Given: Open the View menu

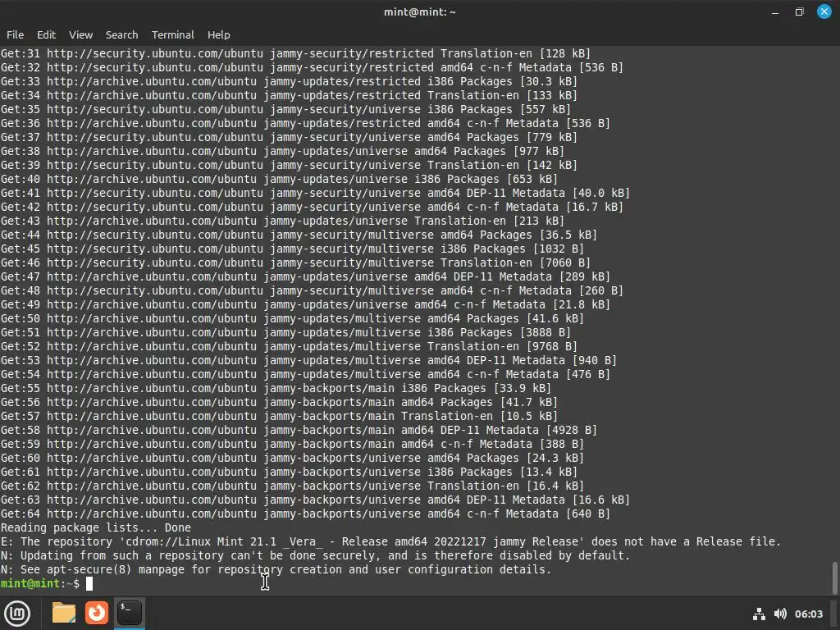Looking at the screenshot, I should coord(81,34).
